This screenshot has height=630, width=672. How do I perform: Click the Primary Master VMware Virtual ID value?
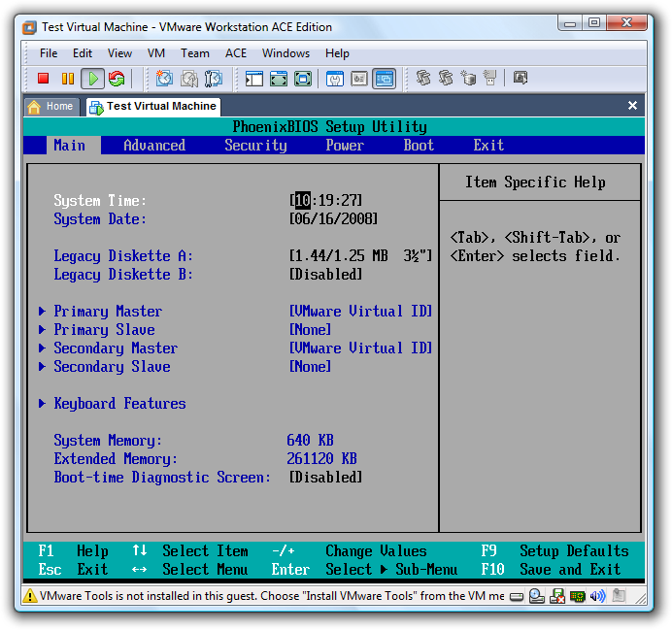point(360,311)
